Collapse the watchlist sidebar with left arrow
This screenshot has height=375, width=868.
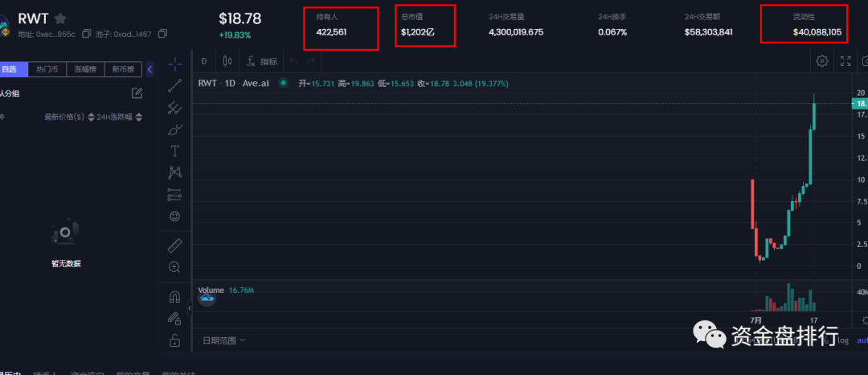point(150,69)
